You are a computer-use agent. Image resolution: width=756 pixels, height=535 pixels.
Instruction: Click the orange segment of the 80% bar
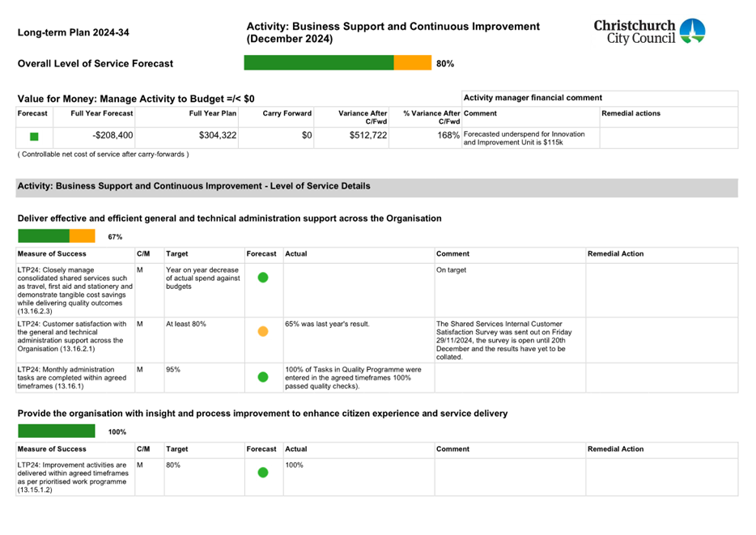click(412, 63)
